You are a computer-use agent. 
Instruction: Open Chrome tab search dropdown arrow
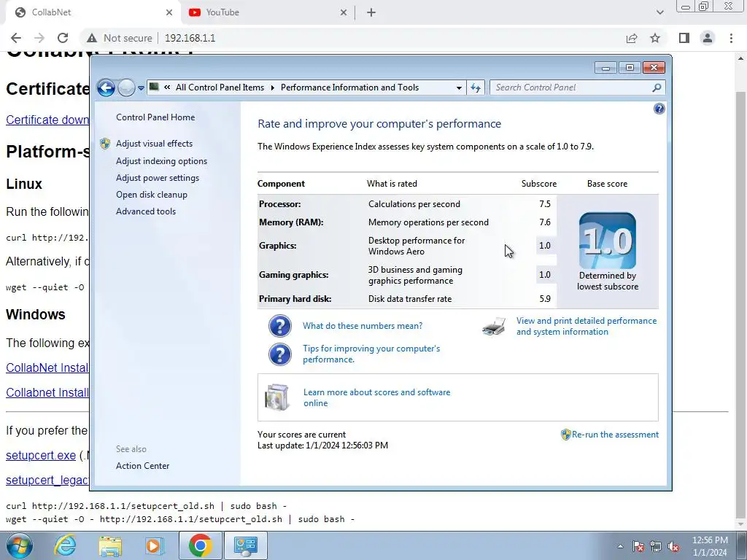click(x=659, y=12)
